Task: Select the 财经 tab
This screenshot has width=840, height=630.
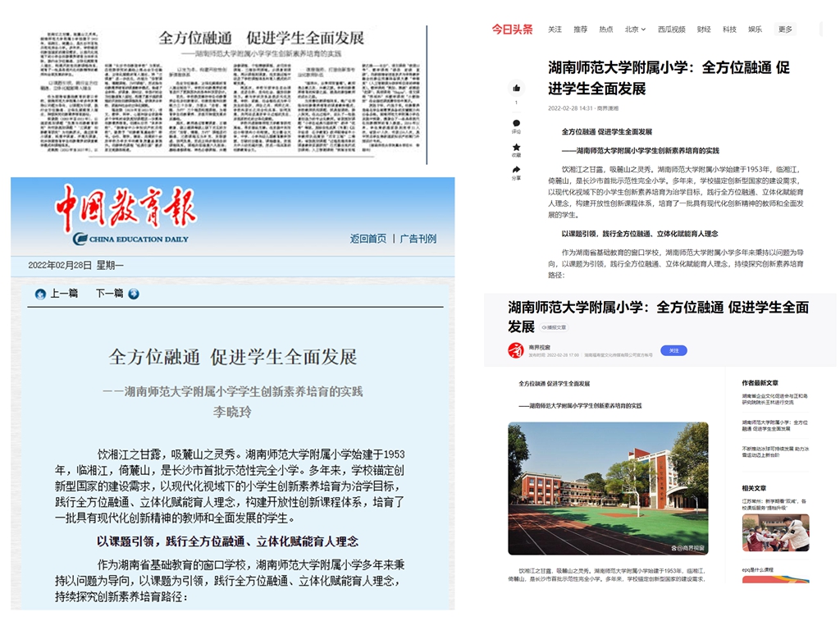Action: click(704, 30)
